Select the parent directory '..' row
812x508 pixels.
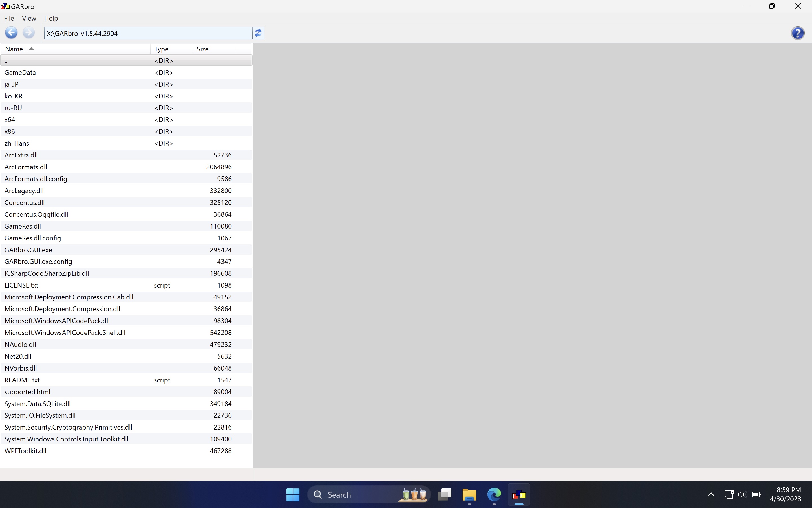click(126, 60)
